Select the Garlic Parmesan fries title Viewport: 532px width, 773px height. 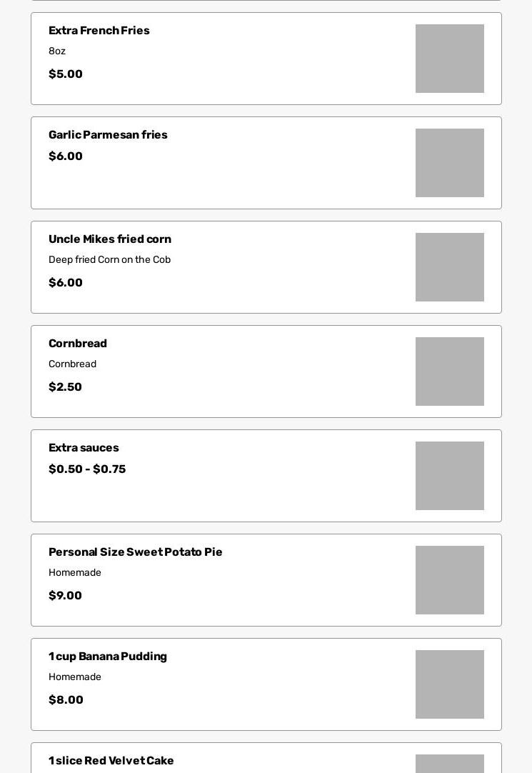pyautogui.click(x=108, y=135)
